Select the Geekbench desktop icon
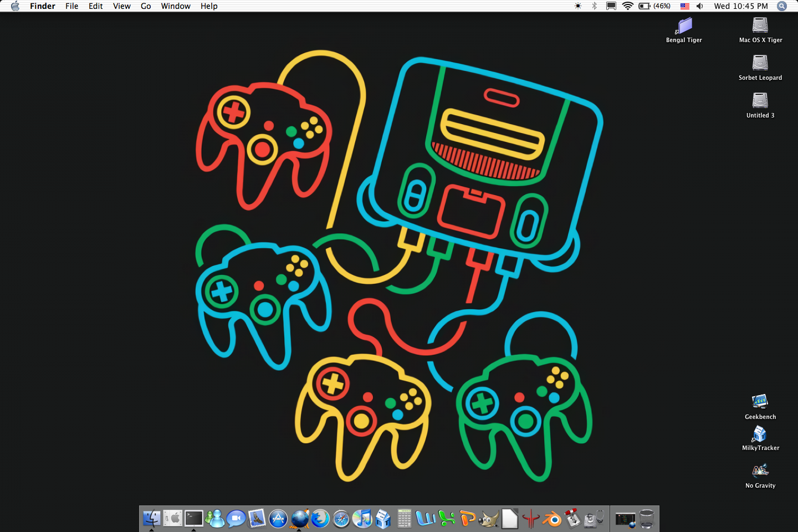Image resolution: width=798 pixels, height=532 pixels. (x=760, y=407)
